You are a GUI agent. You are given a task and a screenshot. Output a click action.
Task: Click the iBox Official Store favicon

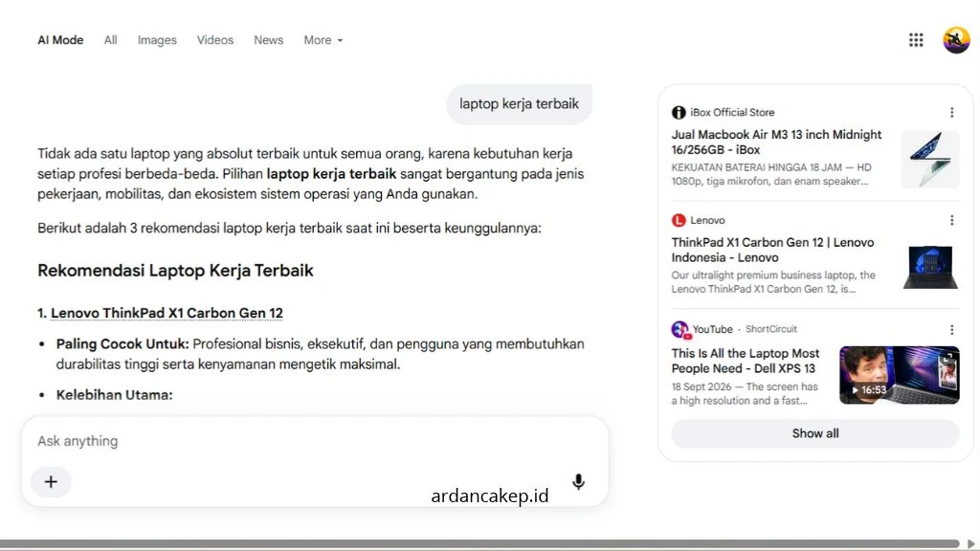(679, 113)
